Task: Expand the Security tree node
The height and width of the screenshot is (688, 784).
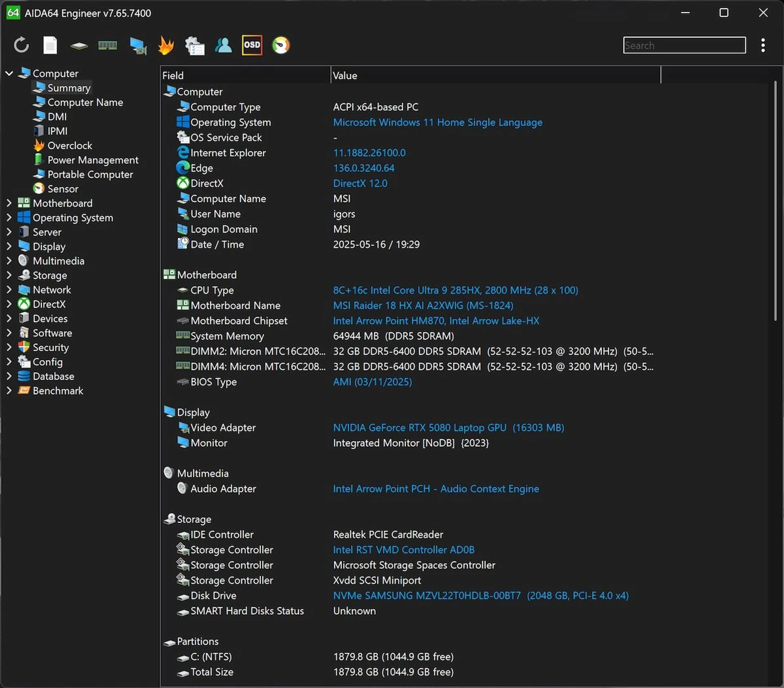Action: (9, 347)
